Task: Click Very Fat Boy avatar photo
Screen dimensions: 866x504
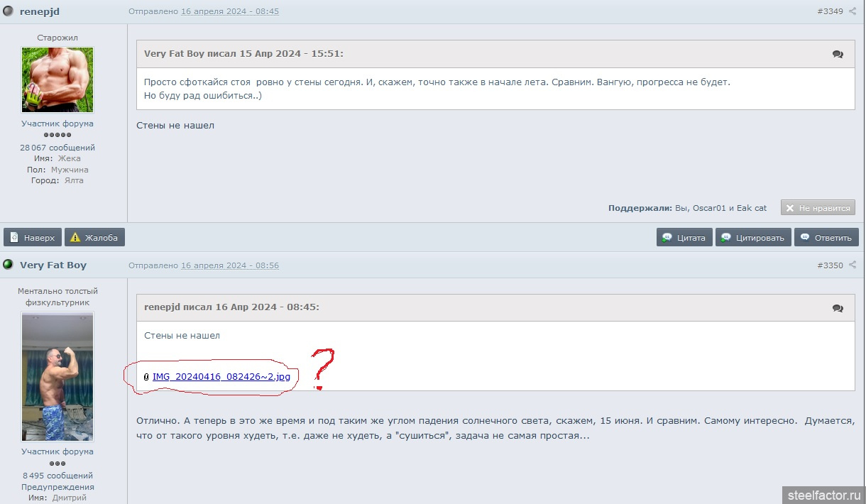Action: (x=57, y=377)
